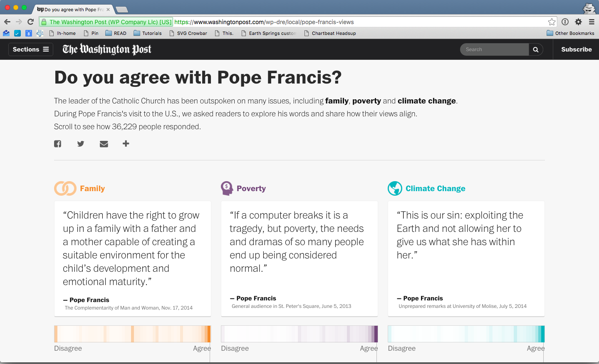The width and height of the screenshot is (599, 364).
Task: Open the gear extension icon in toolbar
Action: (578, 22)
